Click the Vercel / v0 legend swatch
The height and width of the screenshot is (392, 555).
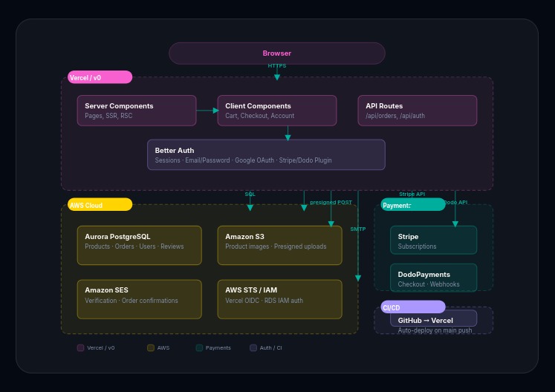pos(80,347)
